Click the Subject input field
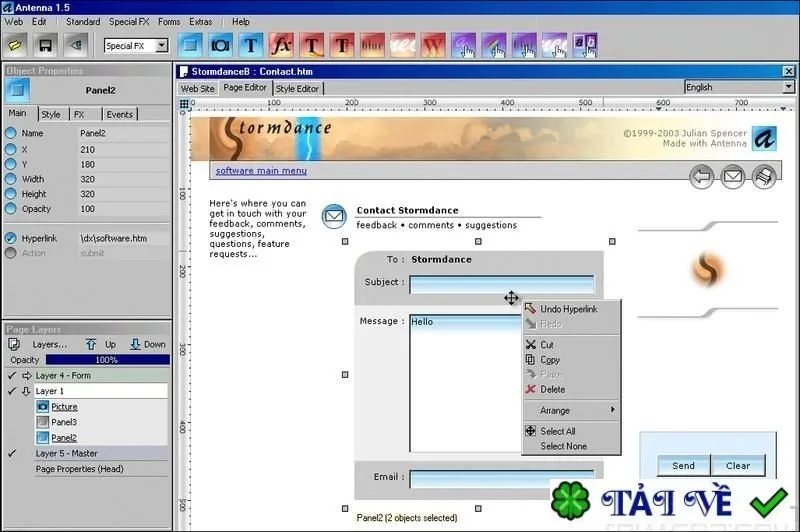The height and width of the screenshot is (532, 800). [x=502, y=285]
